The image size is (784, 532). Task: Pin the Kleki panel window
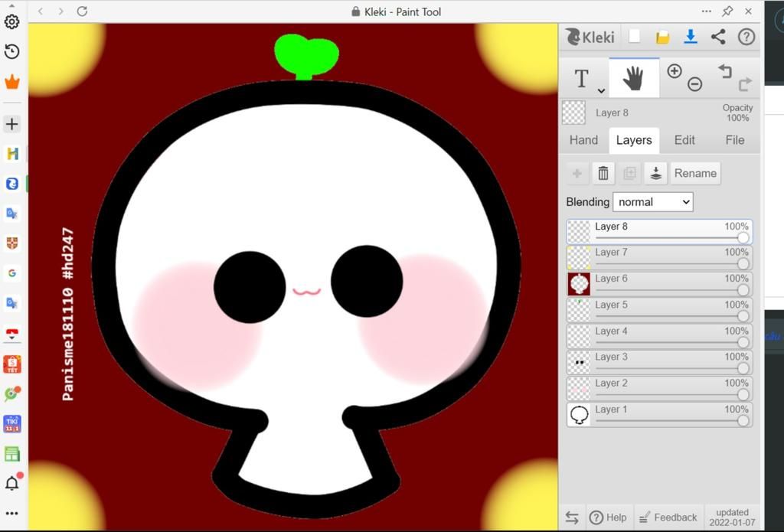[x=727, y=11]
